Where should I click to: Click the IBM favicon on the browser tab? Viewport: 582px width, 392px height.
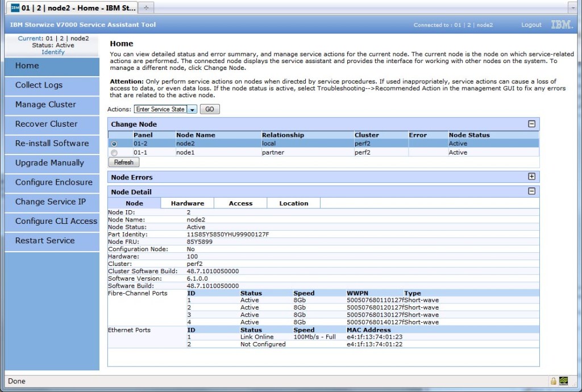(x=15, y=8)
